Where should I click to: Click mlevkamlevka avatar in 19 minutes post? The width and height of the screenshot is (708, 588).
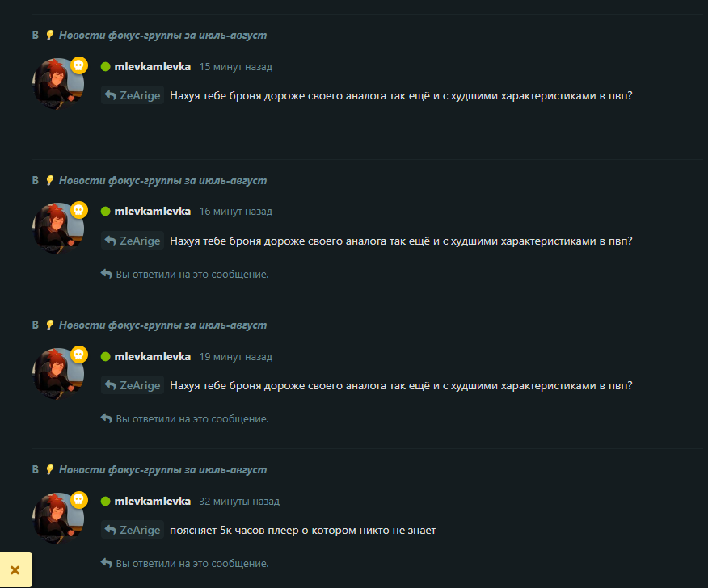click(x=58, y=374)
